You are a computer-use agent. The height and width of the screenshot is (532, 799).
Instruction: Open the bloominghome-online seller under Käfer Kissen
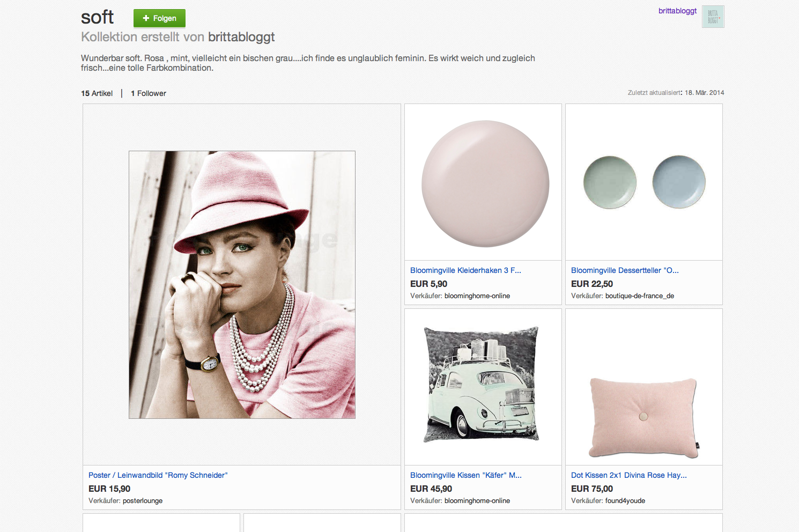coord(477,501)
